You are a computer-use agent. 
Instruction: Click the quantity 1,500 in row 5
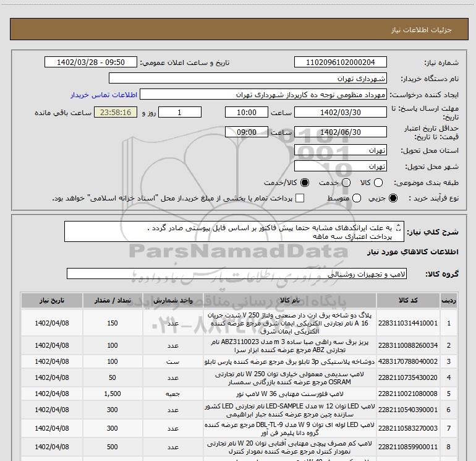point(113,394)
